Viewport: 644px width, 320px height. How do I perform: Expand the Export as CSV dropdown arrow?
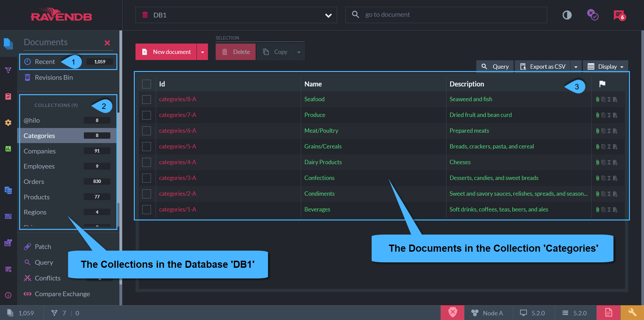(576, 67)
